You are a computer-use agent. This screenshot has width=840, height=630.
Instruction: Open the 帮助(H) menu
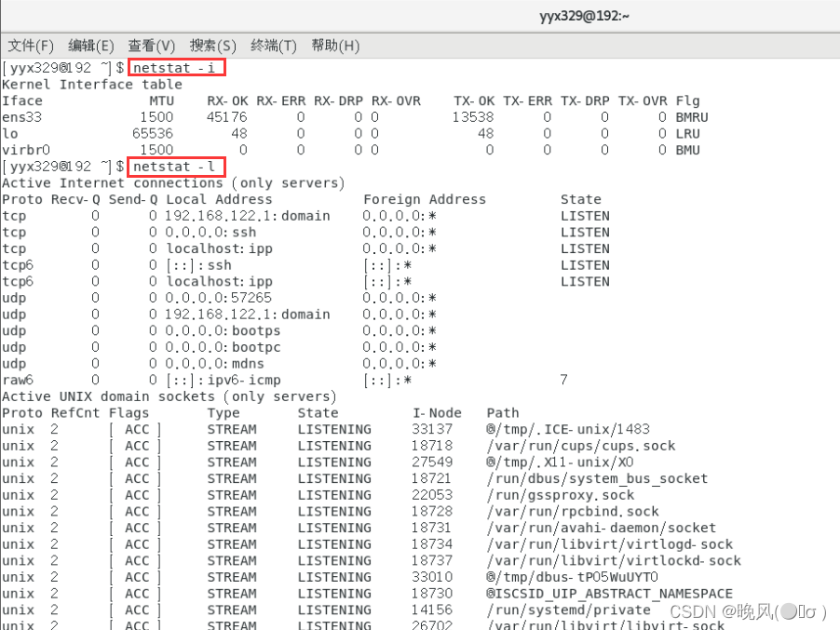pyautogui.click(x=335, y=46)
